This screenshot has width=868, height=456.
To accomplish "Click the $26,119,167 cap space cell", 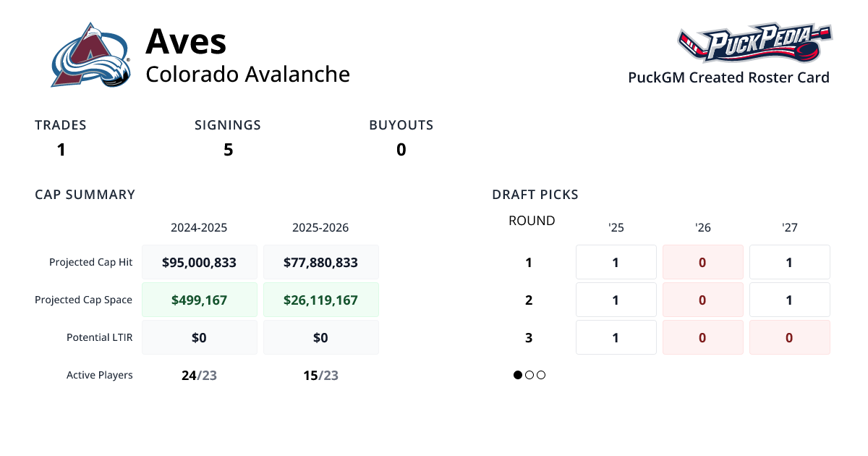I will pos(320,300).
